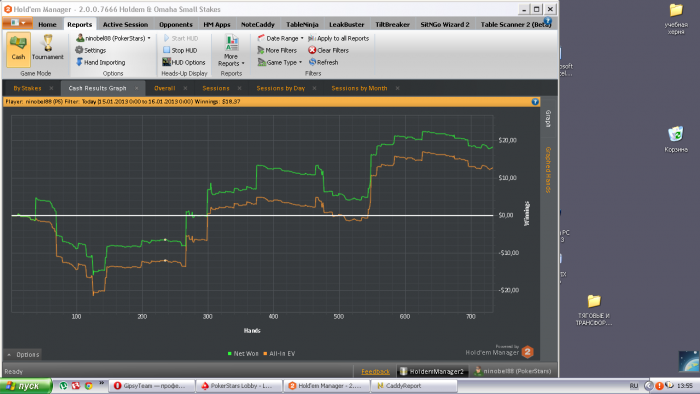Image resolution: width=700 pixels, height=394 pixels.
Task: Open More Reports menu
Action: (231, 50)
